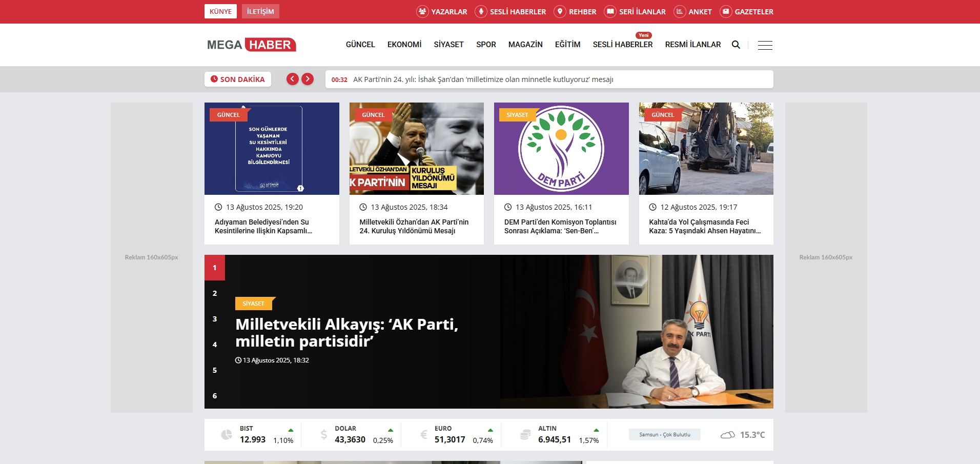Select slide 1 in the headline slider
980x464 pixels.
coord(215,268)
